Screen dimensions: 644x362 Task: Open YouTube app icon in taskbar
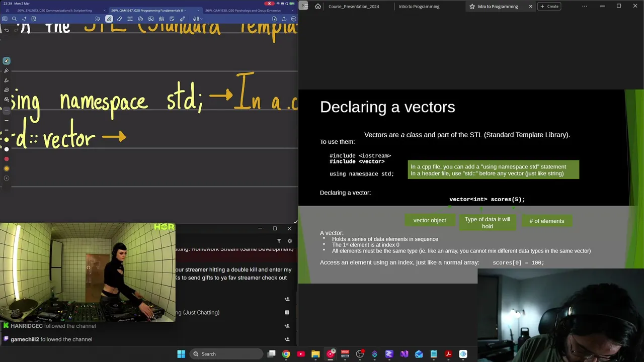pyautogui.click(x=301, y=354)
